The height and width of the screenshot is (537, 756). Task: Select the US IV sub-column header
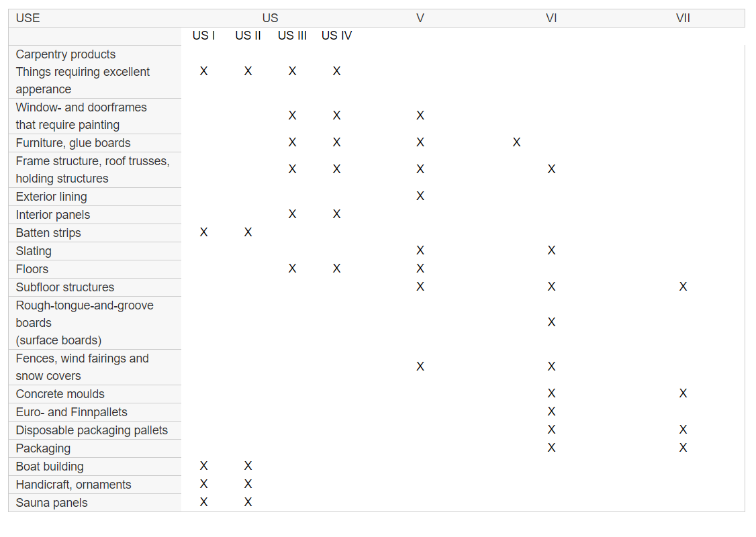[x=336, y=36]
